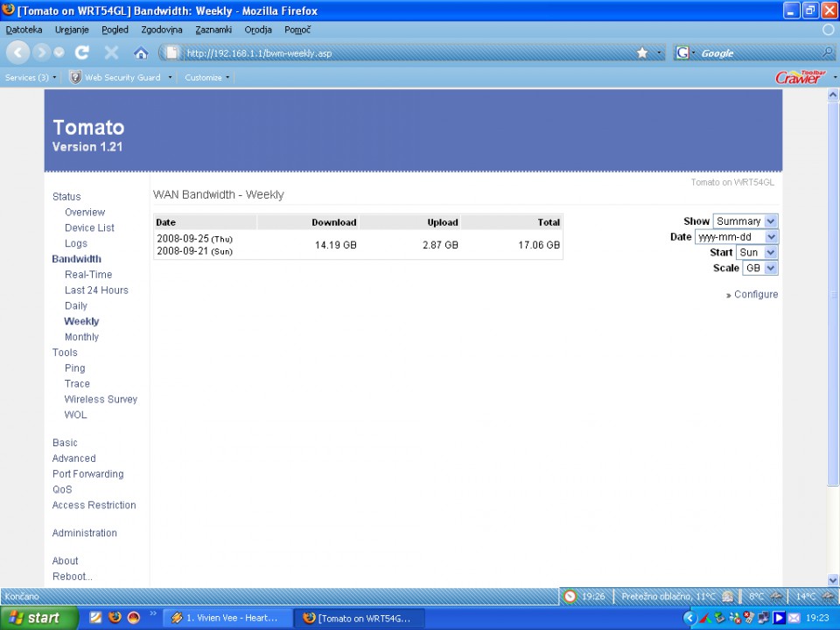This screenshot has height=630, width=840.
Task: Open the Status Overview page
Action: tap(85, 212)
